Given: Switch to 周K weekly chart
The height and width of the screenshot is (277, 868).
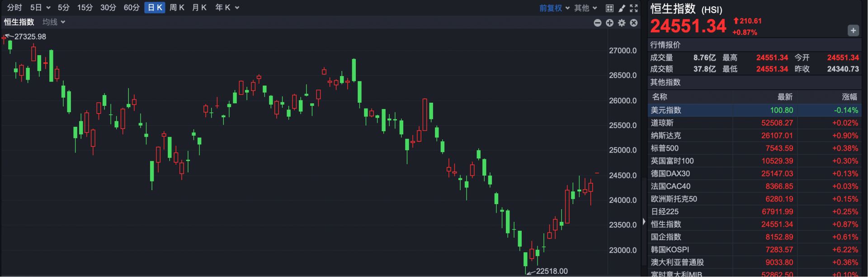Looking at the screenshot, I should 177,8.
